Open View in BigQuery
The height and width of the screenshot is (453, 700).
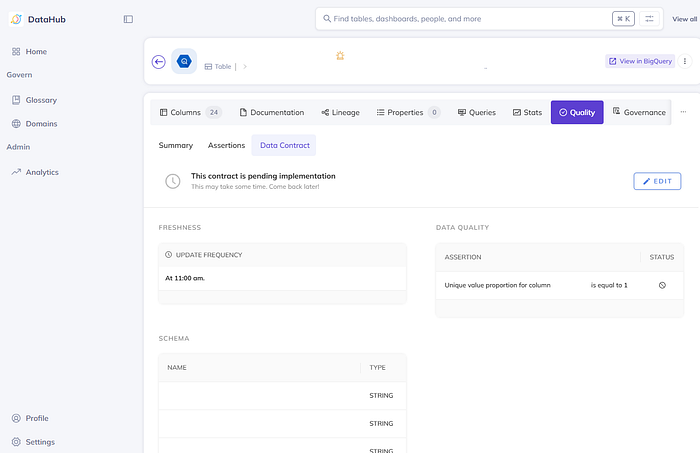tap(640, 61)
